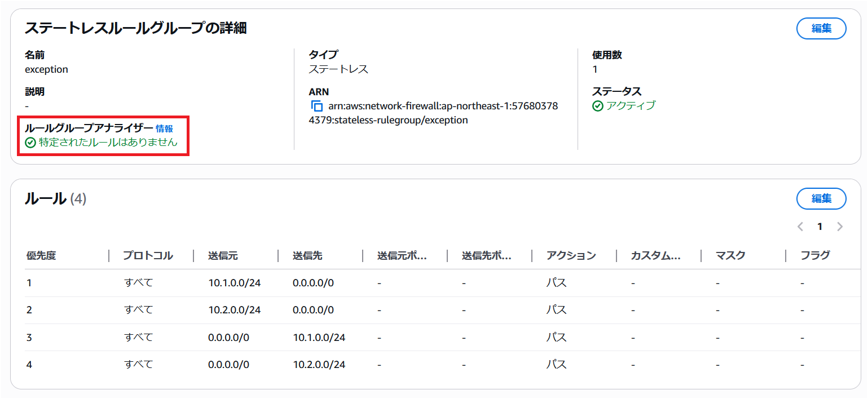Click the プロトコル column header

(148, 255)
